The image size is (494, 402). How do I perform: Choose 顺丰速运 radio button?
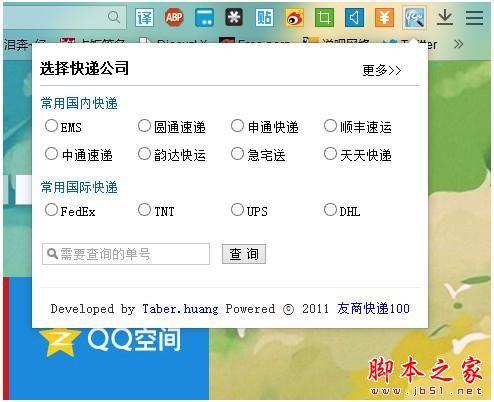pyautogui.click(x=330, y=126)
